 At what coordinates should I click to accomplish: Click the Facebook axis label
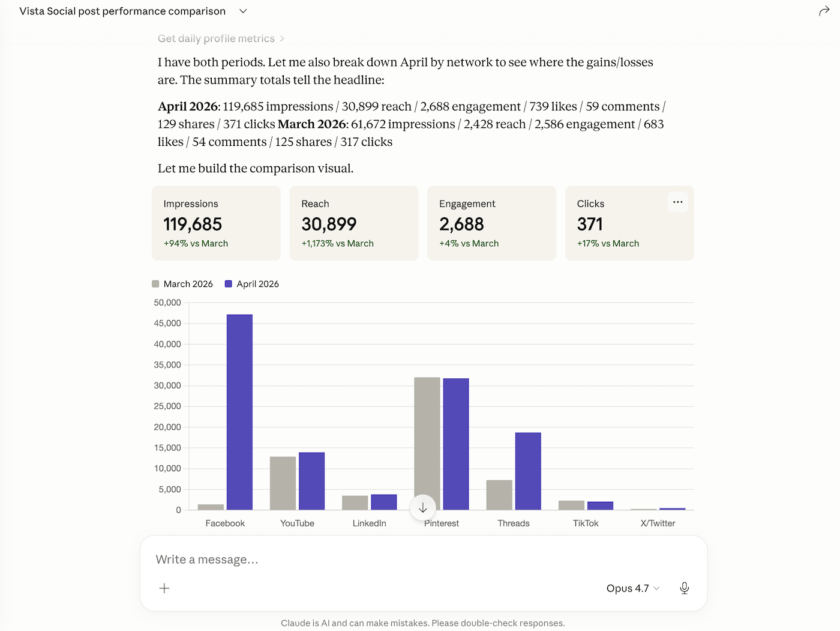click(x=225, y=524)
